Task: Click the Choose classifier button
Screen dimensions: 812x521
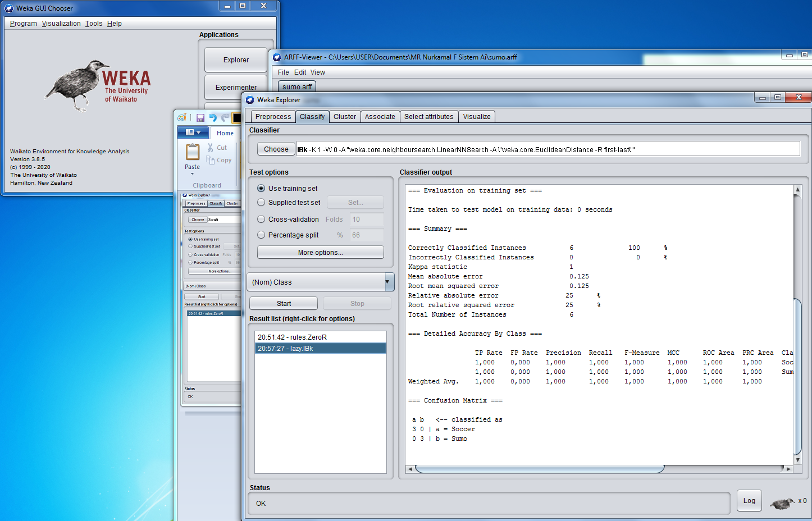Action: pyautogui.click(x=276, y=149)
